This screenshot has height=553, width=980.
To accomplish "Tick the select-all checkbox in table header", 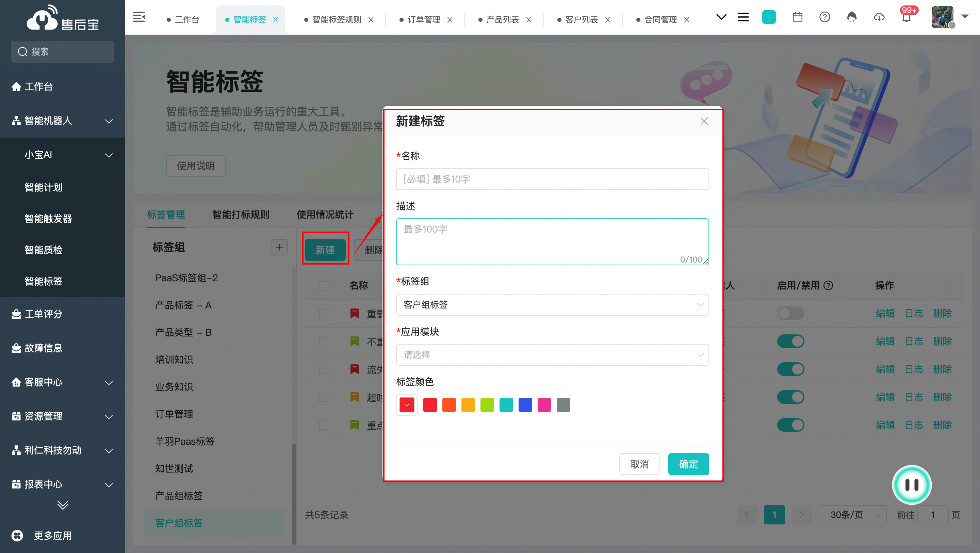I will pos(323,285).
